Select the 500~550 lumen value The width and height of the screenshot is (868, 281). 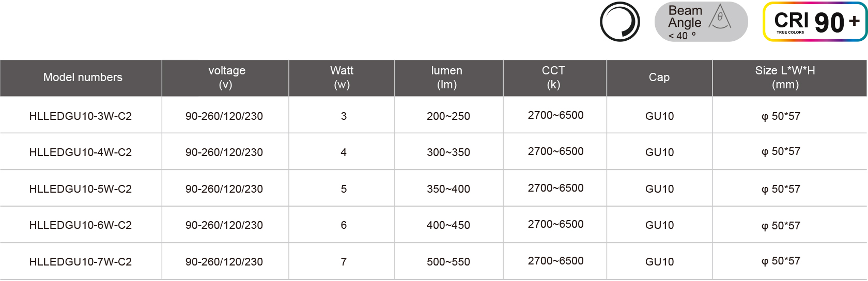[448, 262]
